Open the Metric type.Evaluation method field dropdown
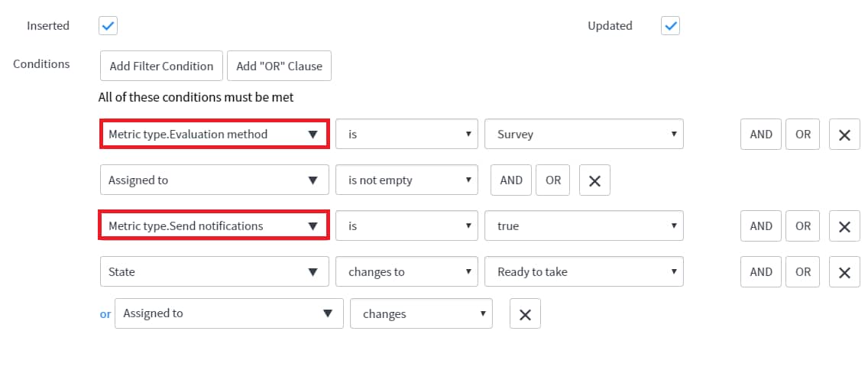 (215, 134)
